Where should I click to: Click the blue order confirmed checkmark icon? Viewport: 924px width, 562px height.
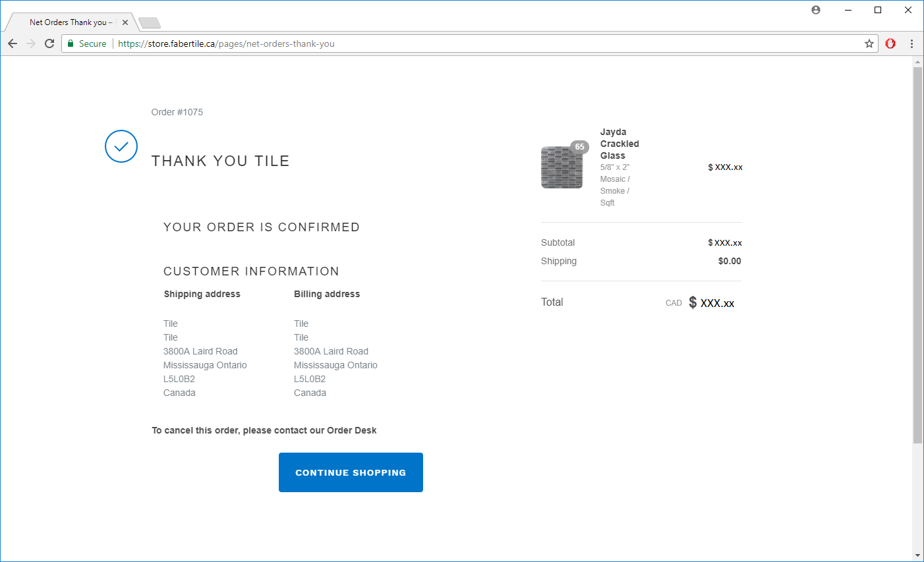pyautogui.click(x=121, y=146)
